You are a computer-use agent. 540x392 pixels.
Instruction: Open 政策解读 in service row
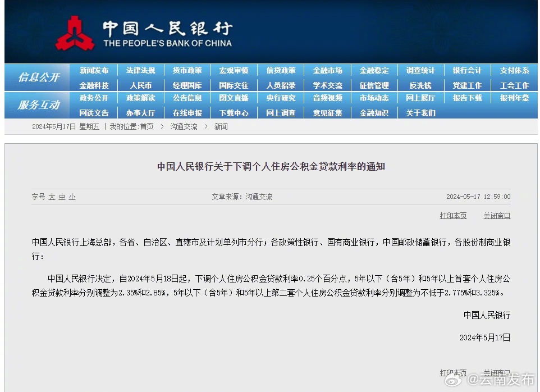[140, 98]
